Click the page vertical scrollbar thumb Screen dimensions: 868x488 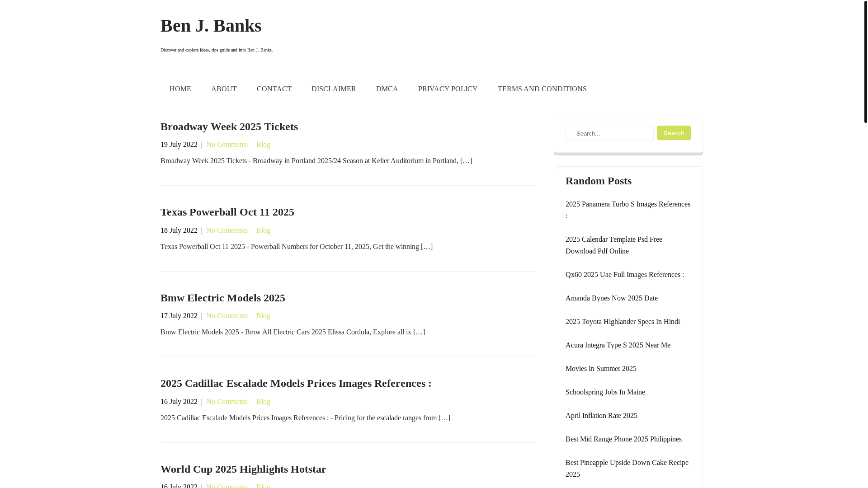click(x=865, y=61)
